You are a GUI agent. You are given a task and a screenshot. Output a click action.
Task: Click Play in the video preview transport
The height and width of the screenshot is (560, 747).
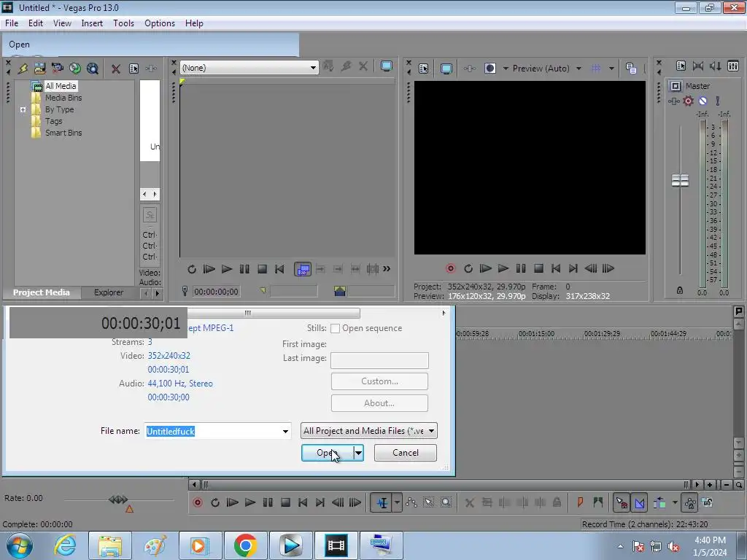503,268
